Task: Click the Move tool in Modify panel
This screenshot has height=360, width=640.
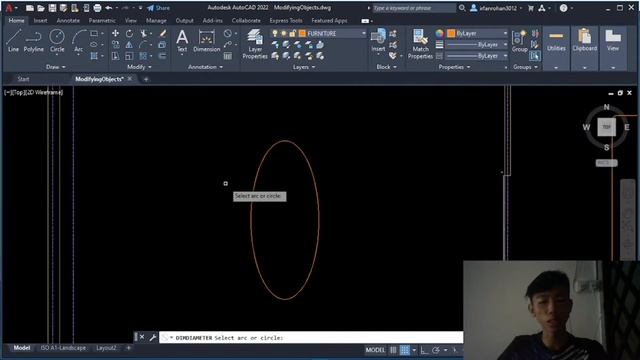Action: [x=116, y=33]
